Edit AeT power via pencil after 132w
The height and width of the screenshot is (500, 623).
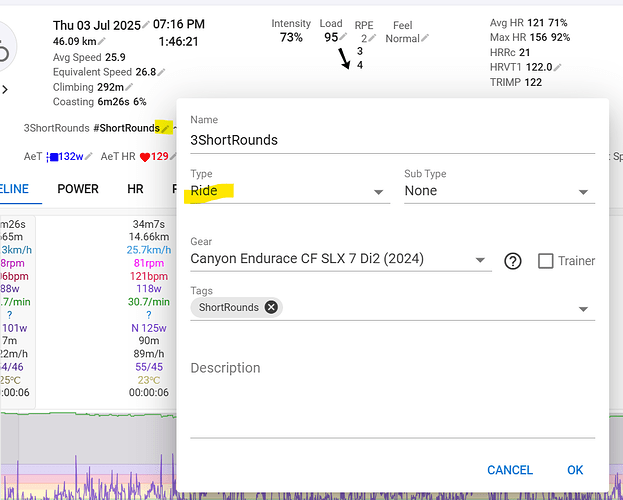(88, 157)
